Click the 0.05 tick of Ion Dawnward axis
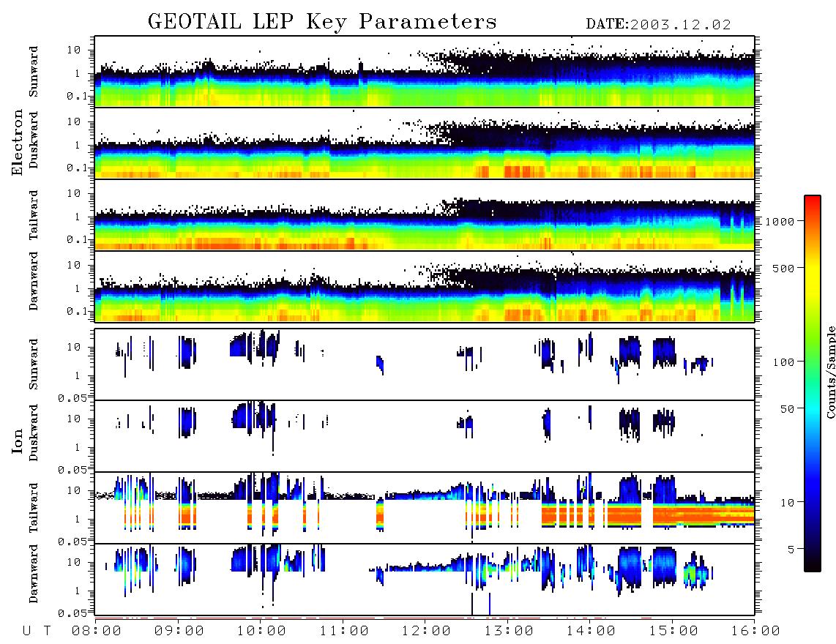Viewport: 836px width, 644px height. tap(72, 613)
